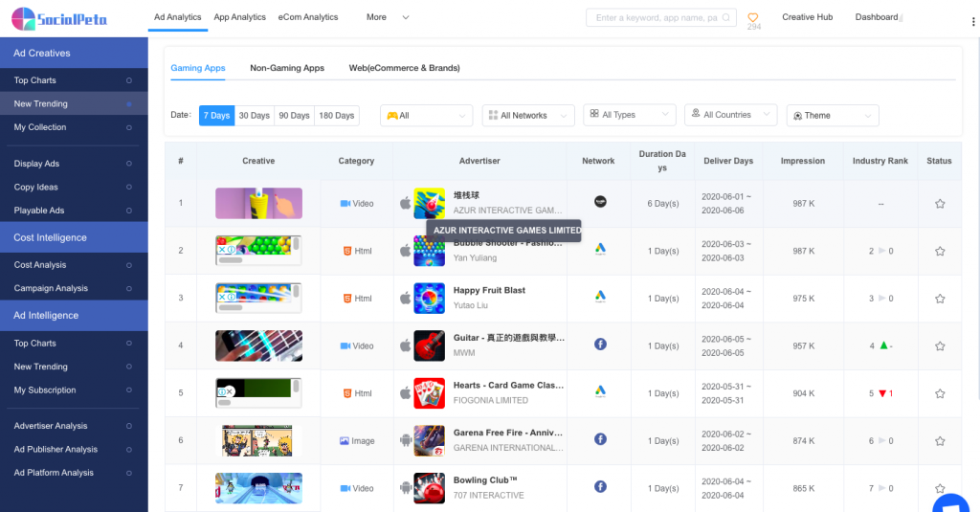The height and width of the screenshot is (512, 980).
Task: Click the Bubble Shooter app icon
Action: (x=429, y=251)
